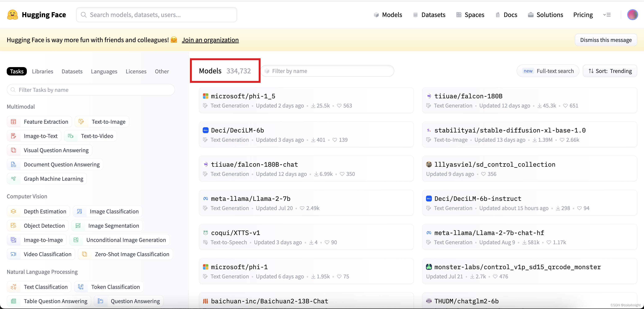The height and width of the screenshot is (309, 644).
Task: Select the Depth Estimation icon
Action: [13, 212]
